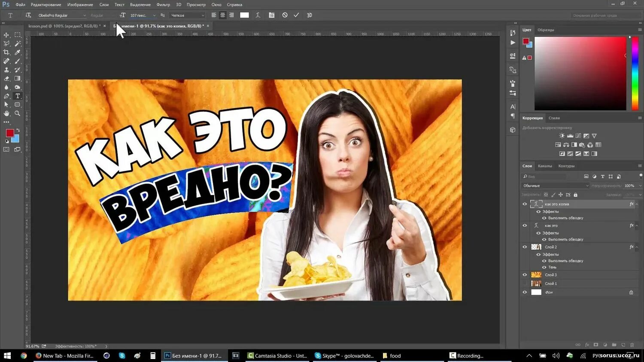Toggle visibility of the Тень effect
The height and width of the screenshot is (362, 644).
(544, 267)
